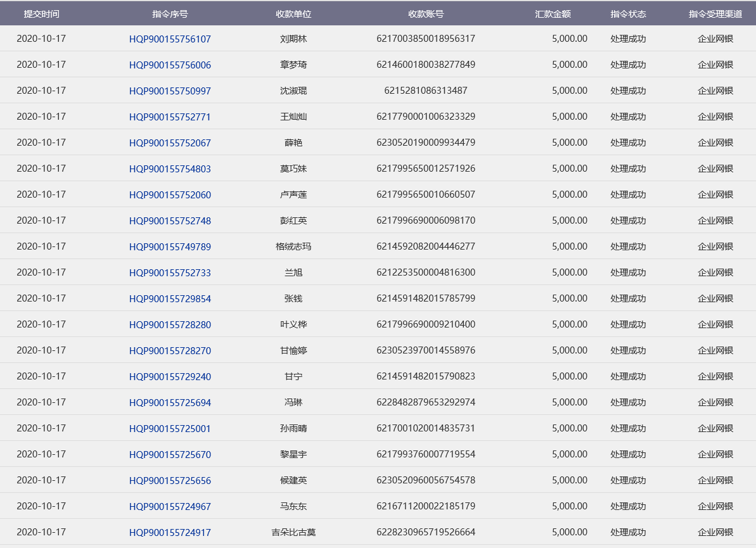Image resolution: width=756 pixels, height=548 pixels.
Task: View instruction link HQP900155725001
Action: click(170, 429)
